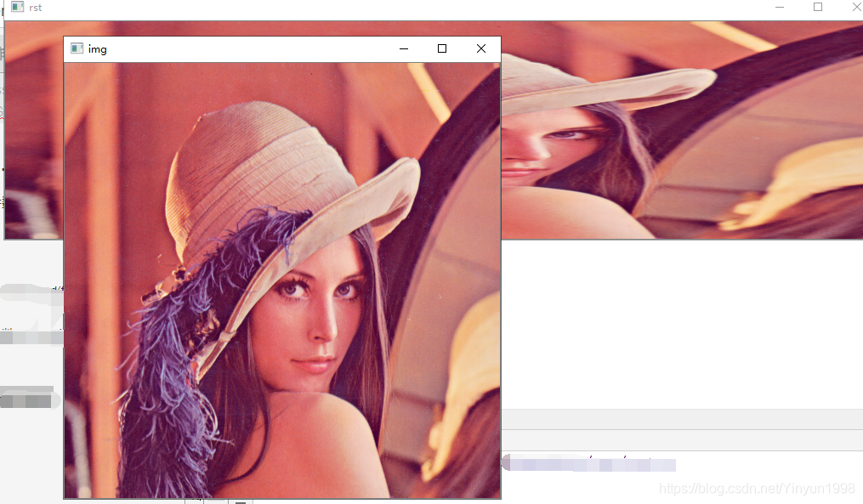
Task: Click the rst window app icon
Action: [18, 7]
